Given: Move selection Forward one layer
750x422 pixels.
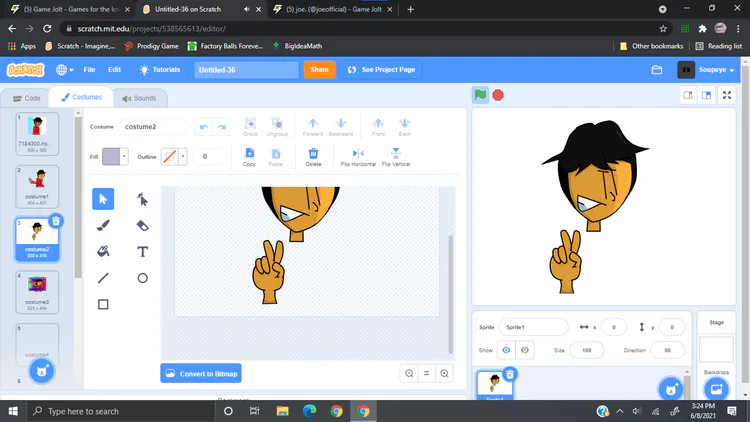Looking at the screenshot, I should [x=313, y=127].
